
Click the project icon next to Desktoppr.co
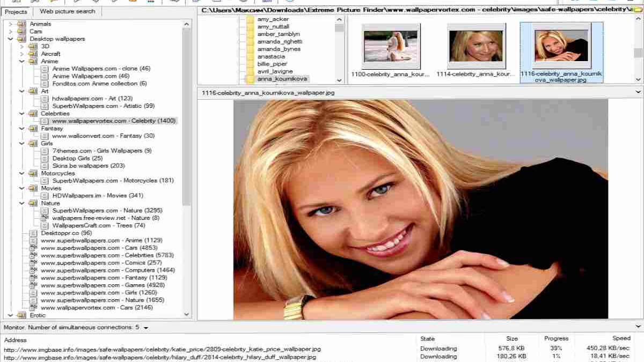[x=33, y=233]
